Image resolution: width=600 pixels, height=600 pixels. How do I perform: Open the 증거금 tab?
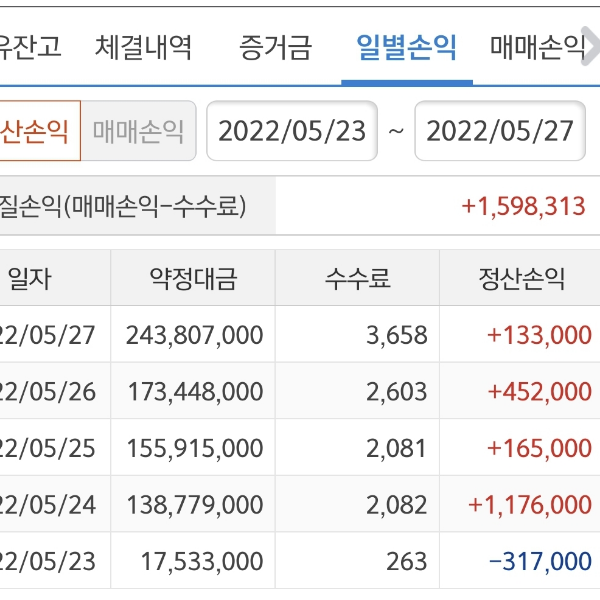coord(275,46)
